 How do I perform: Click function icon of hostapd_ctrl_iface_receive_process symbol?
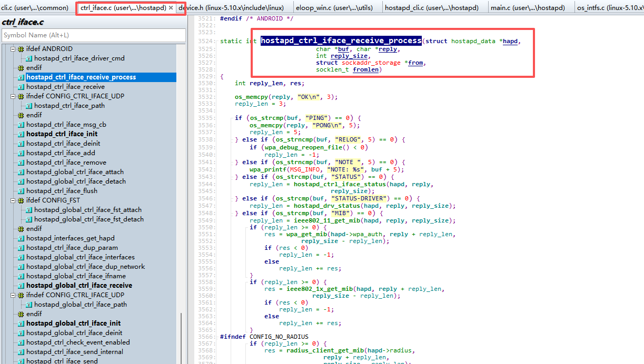click(x=21, y=77)
